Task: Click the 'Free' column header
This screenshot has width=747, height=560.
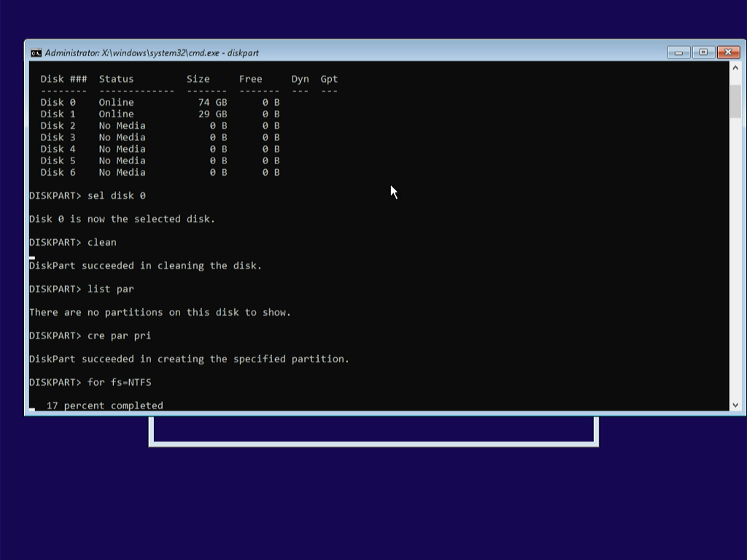Action: pyautogui.click(x=251, y=79)
